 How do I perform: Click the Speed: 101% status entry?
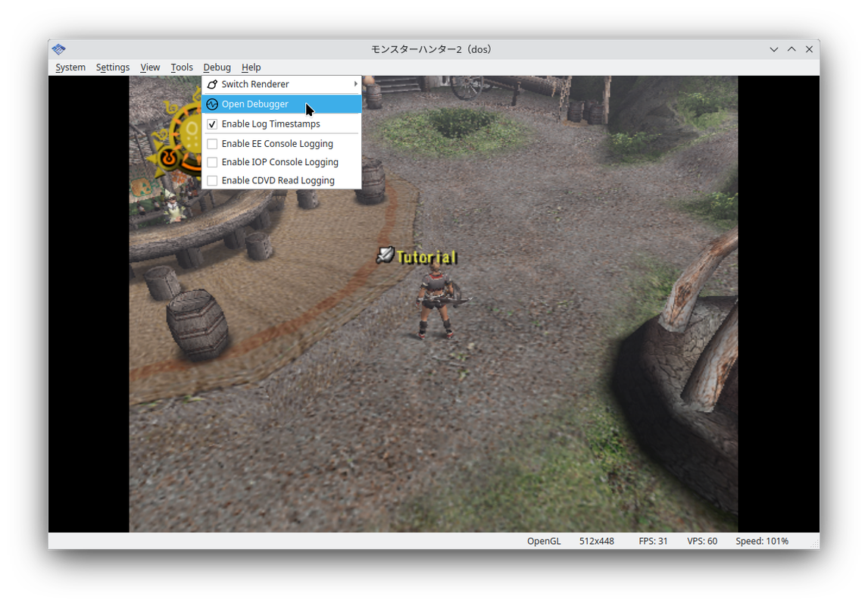pyautogui.click(x=762, y=541)
